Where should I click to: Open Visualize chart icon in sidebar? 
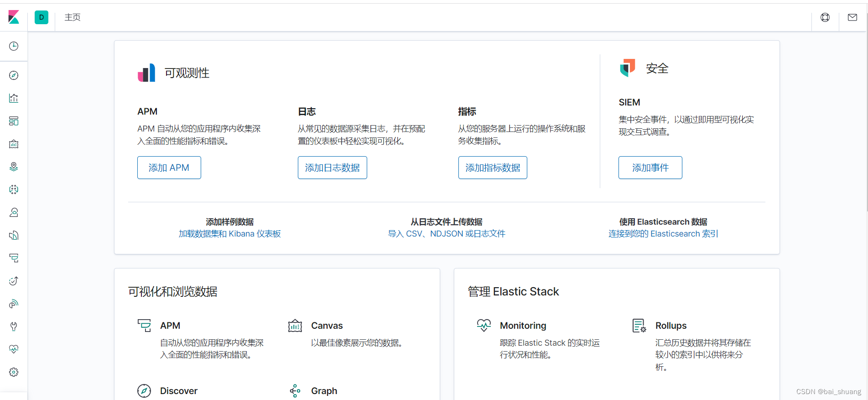(14, 98)
